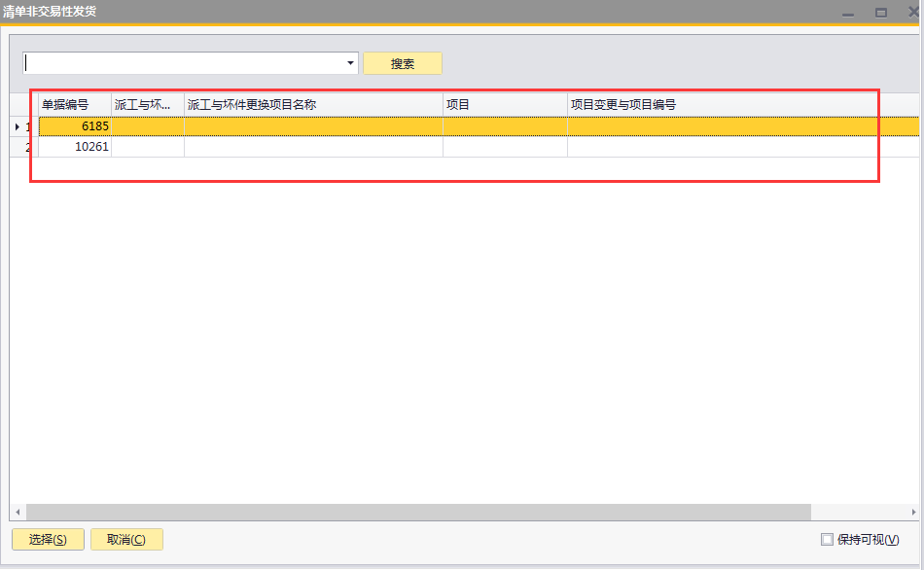Select the row with document number 6185

pos(75,126)
